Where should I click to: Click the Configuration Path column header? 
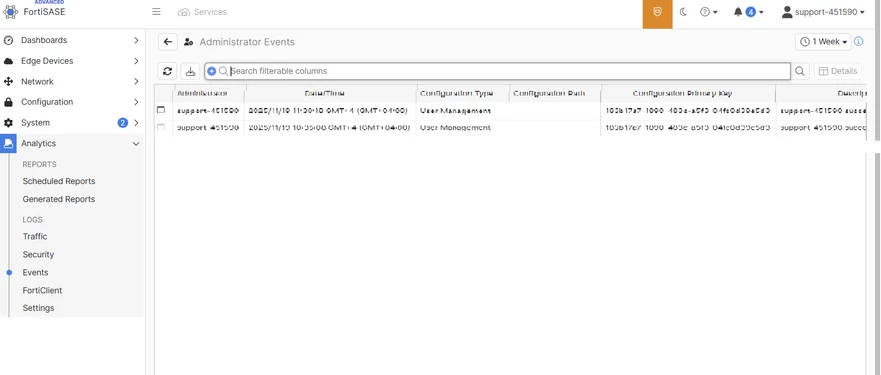pos(549,93)
